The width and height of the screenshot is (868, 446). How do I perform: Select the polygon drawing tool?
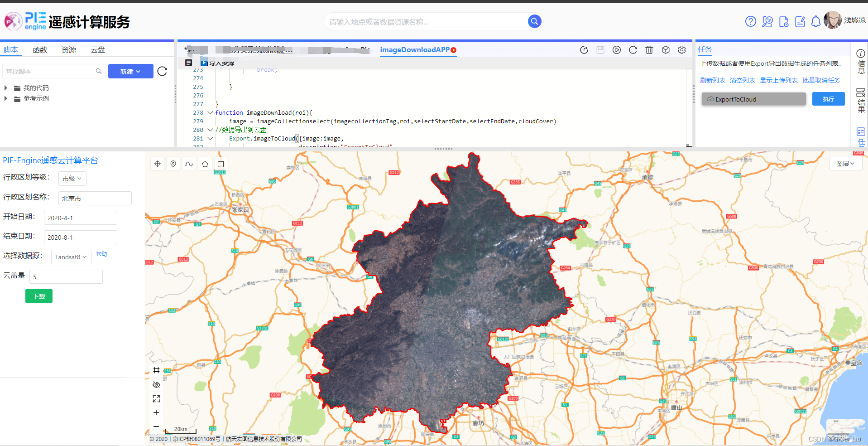(x=205, y=164)
